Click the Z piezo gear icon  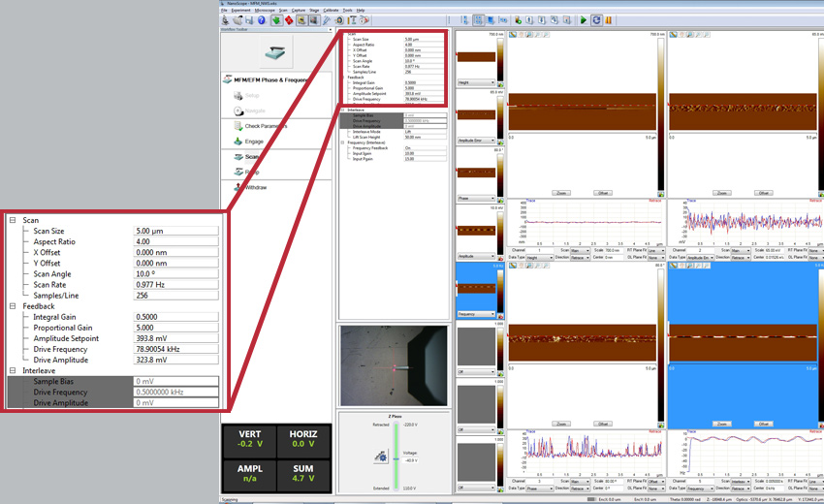coord(381,457)
